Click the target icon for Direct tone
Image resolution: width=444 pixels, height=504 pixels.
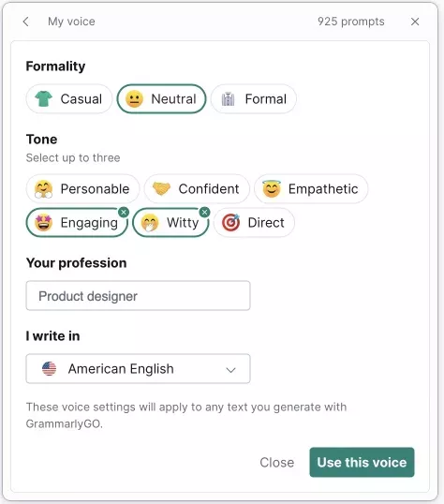230,222
